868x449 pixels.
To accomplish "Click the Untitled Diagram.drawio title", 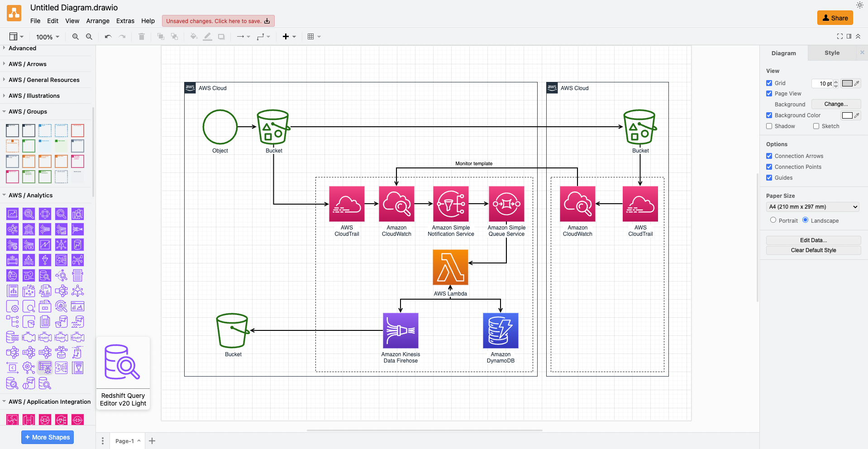I will [x=74, y=8].
